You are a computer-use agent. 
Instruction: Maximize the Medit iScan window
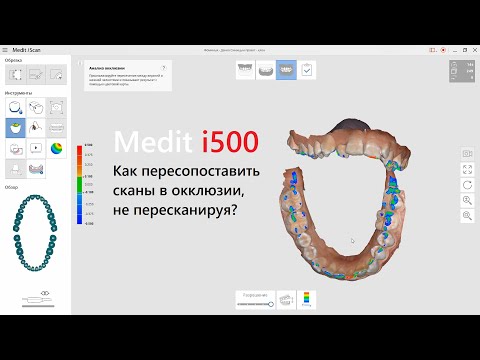click(x=465, y=50)
